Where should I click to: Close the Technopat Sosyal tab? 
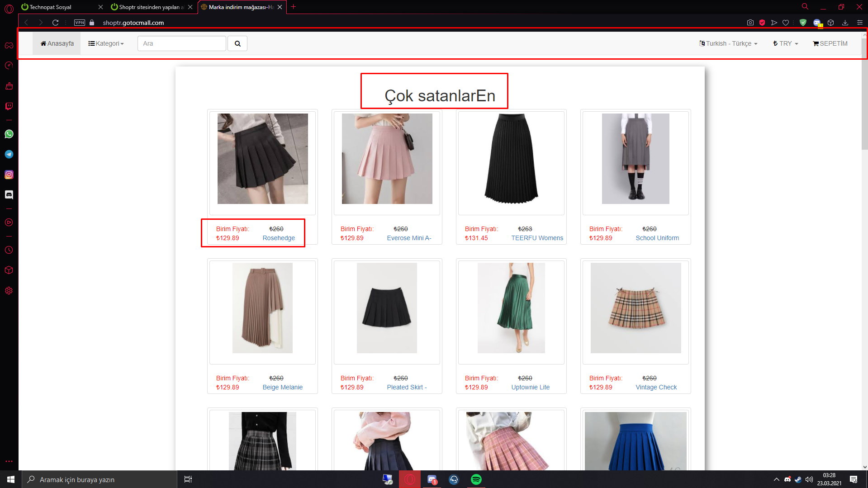coord(100,7)
